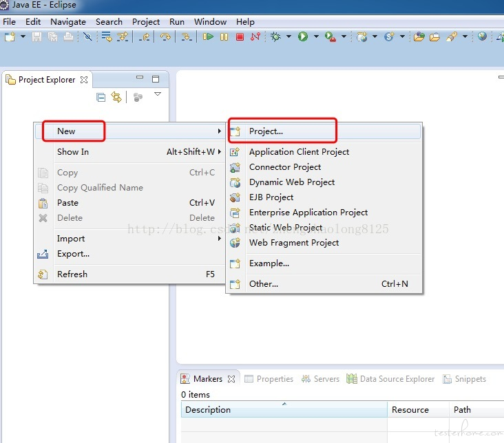Choose Refresh from context menu
The image size is (504, 443).
pyautogui.click(x=129, y=274)
